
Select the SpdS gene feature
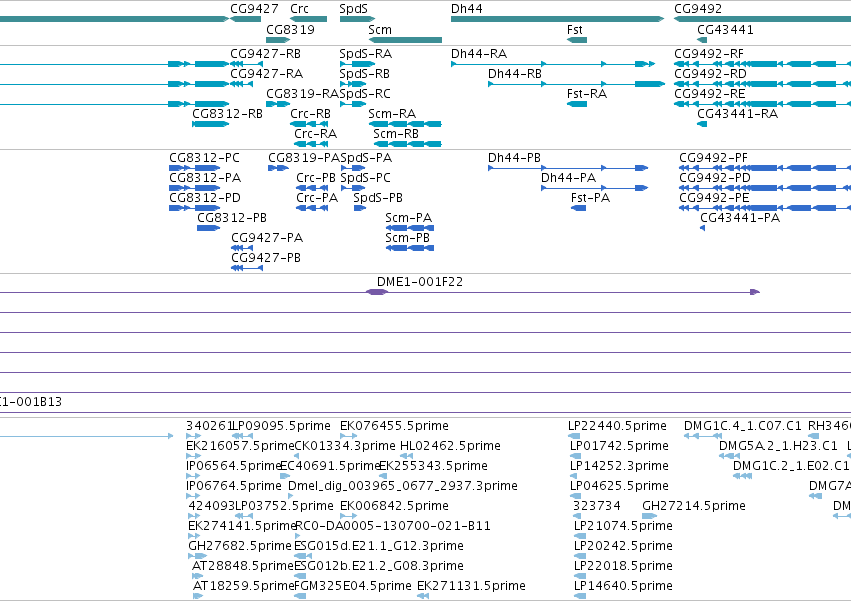point(357,19)
